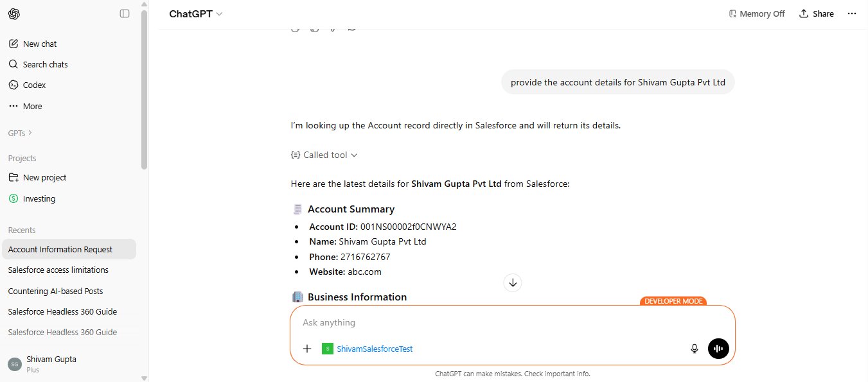Toggle Memory Off setting
This screenshot has width=868, height=382.
point(757,13)
